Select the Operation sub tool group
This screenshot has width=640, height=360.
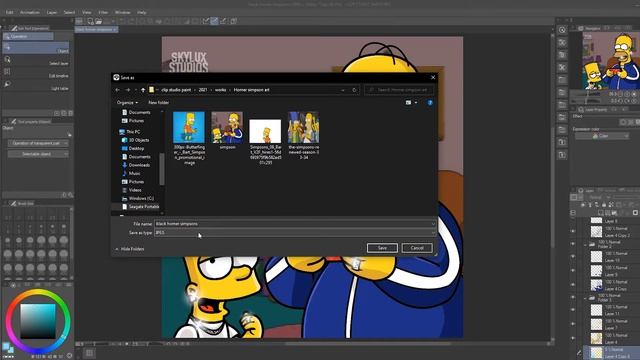tap(28, 36)
